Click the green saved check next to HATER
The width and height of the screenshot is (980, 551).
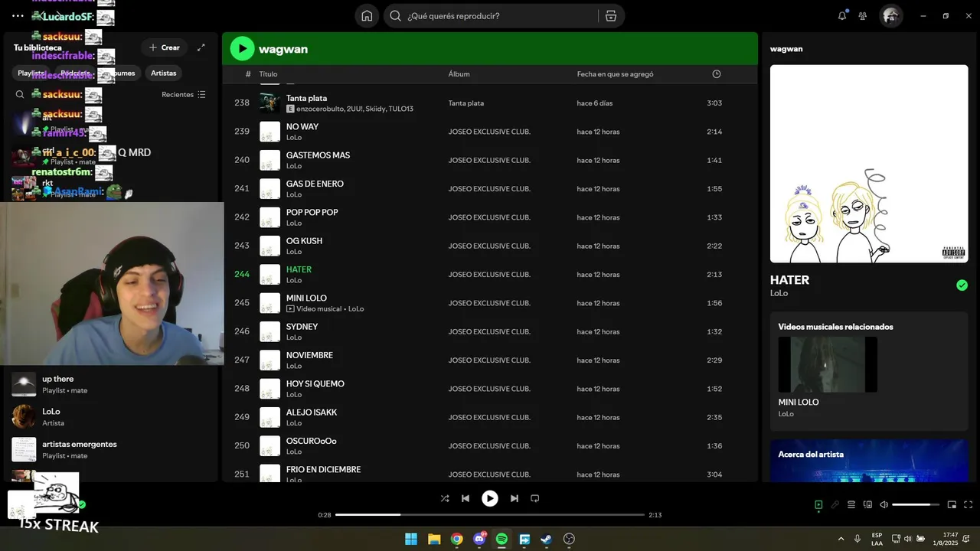(962, 285)
